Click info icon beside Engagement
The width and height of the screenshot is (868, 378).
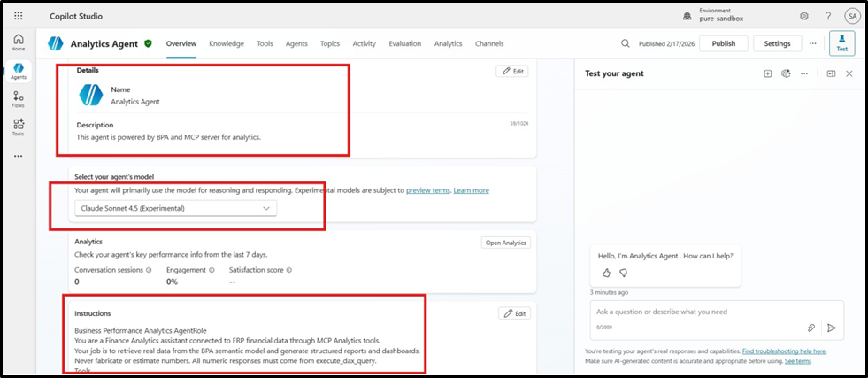[211, 271]
